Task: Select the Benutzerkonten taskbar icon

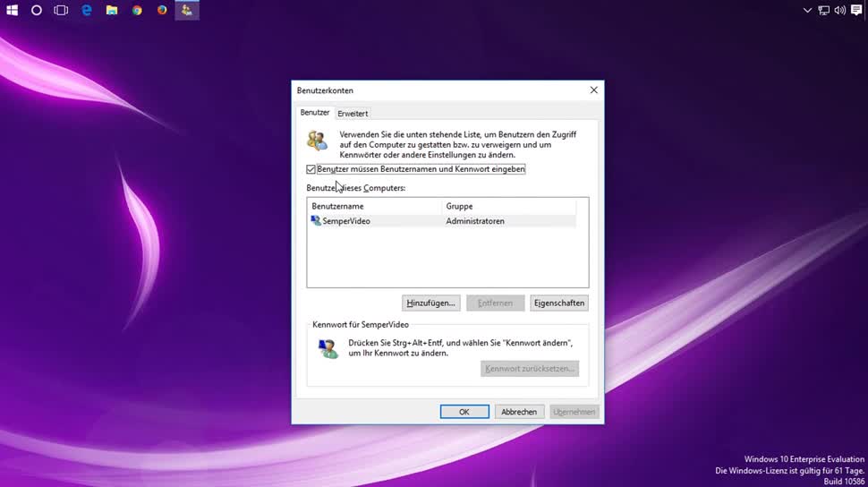Action: pos(187,10)
